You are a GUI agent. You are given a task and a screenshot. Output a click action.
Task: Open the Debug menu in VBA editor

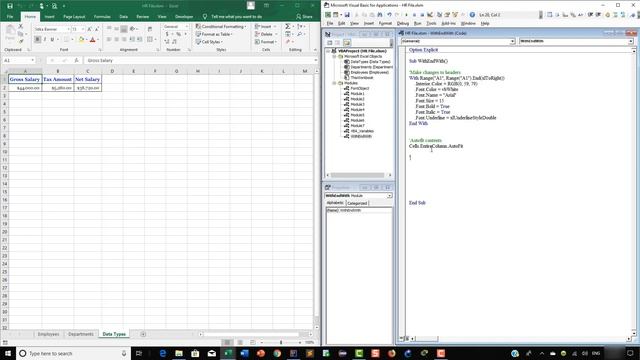point(402,24)
